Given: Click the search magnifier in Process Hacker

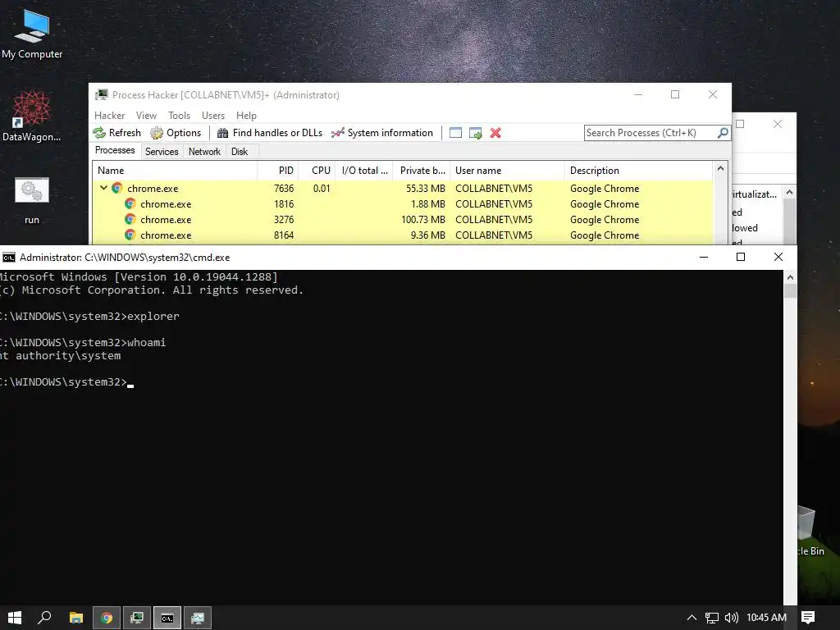Looking at the screenshot, I should click(x=723, y=132).
